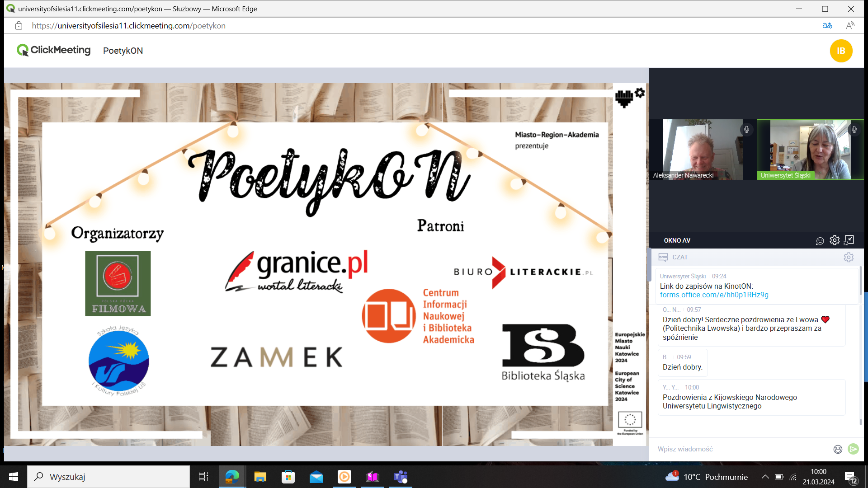This screenshot has width=868, height=488.
Task: Open the notification center with 12 alerts
Action: click(851, 477)
